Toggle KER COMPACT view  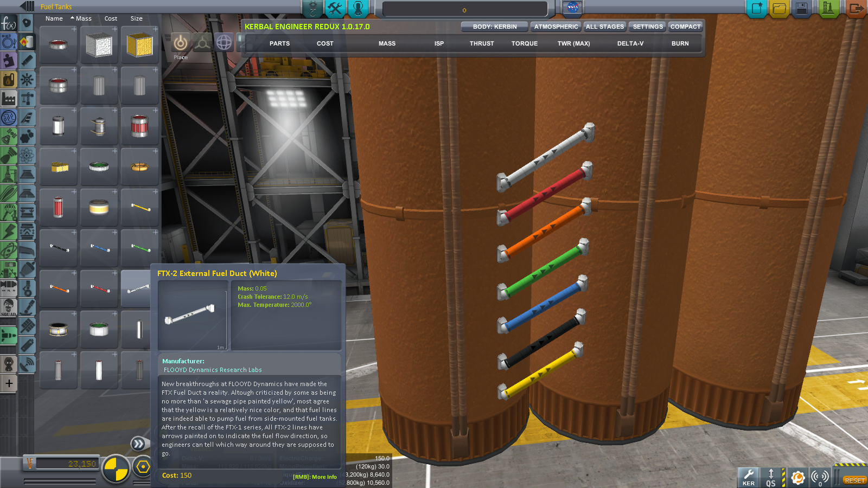[x=685, y=27]
